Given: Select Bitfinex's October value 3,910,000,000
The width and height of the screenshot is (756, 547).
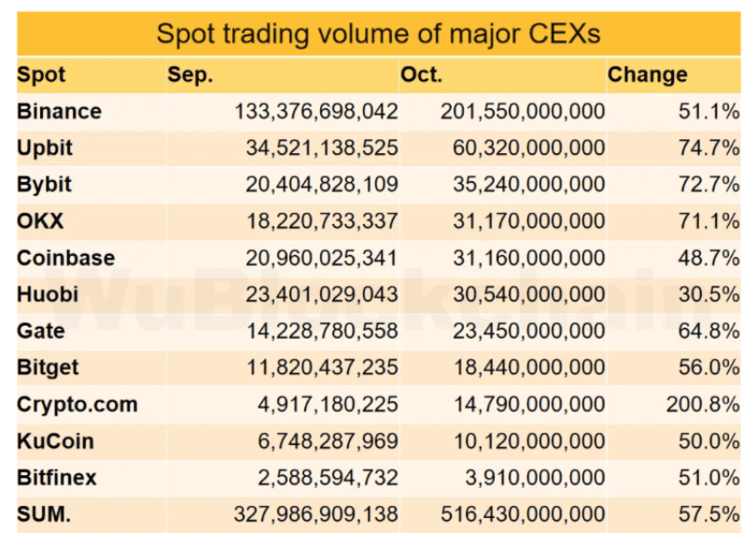Looking at the screenshot, I should click(x=534, y=478).
